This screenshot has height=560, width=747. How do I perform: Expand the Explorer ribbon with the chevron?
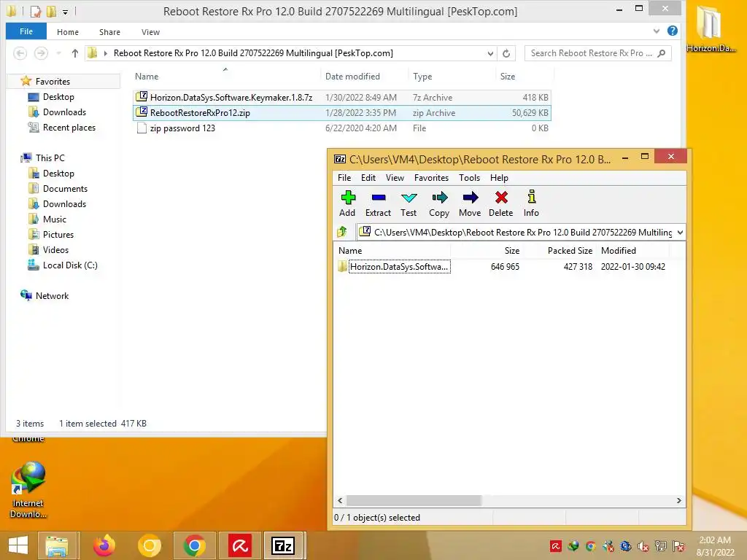657,31
